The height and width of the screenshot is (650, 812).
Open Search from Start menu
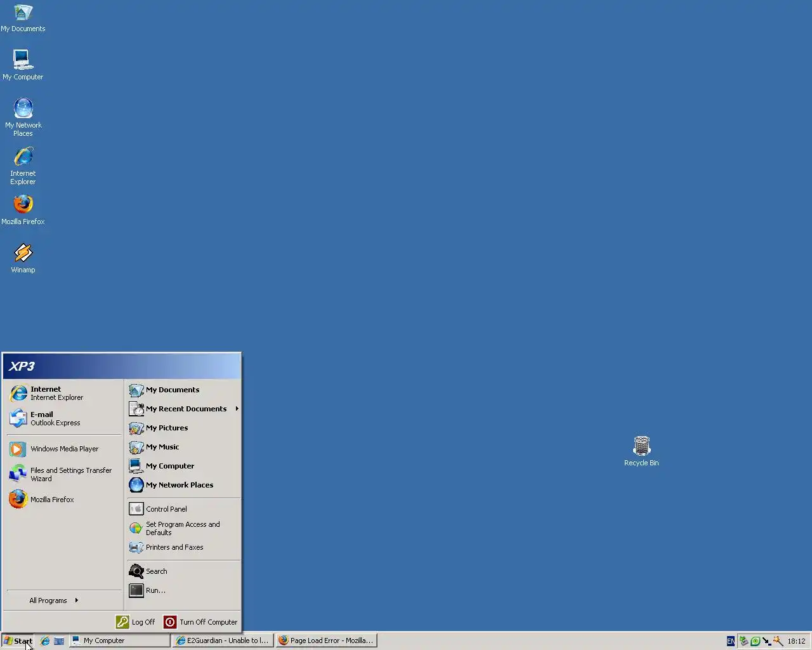pos(184,571)
